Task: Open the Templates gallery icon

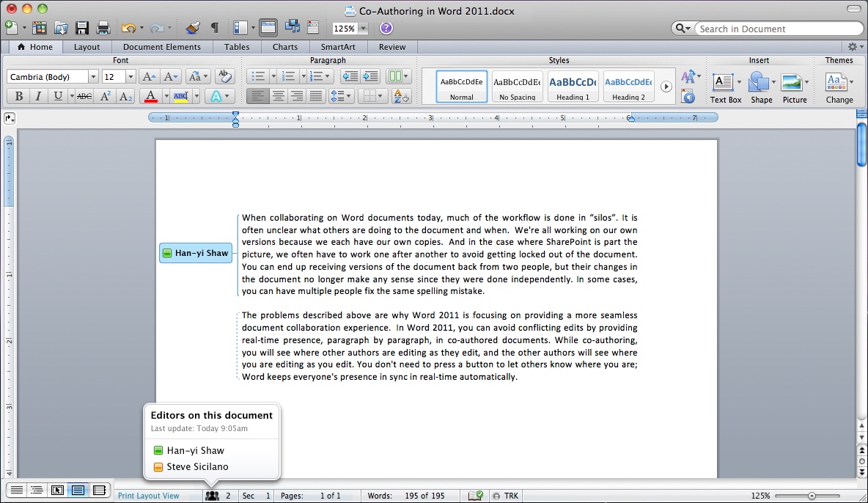Action: (39, 28)
